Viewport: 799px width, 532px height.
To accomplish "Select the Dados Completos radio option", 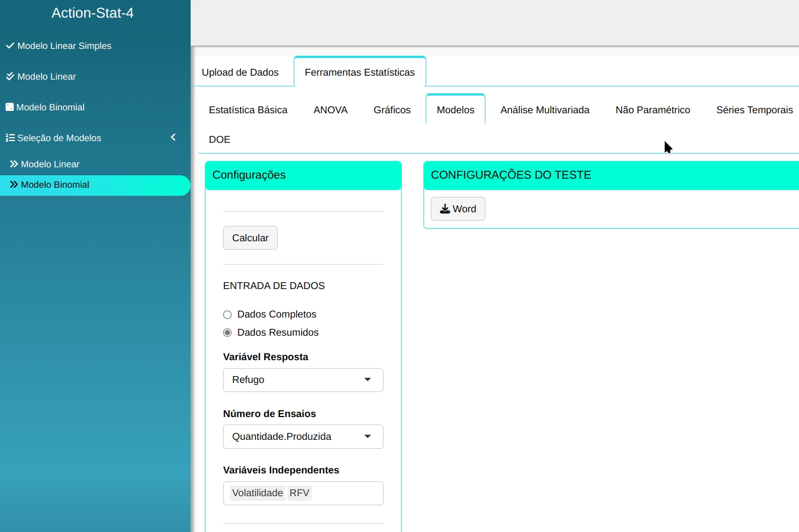I will 228,315.
